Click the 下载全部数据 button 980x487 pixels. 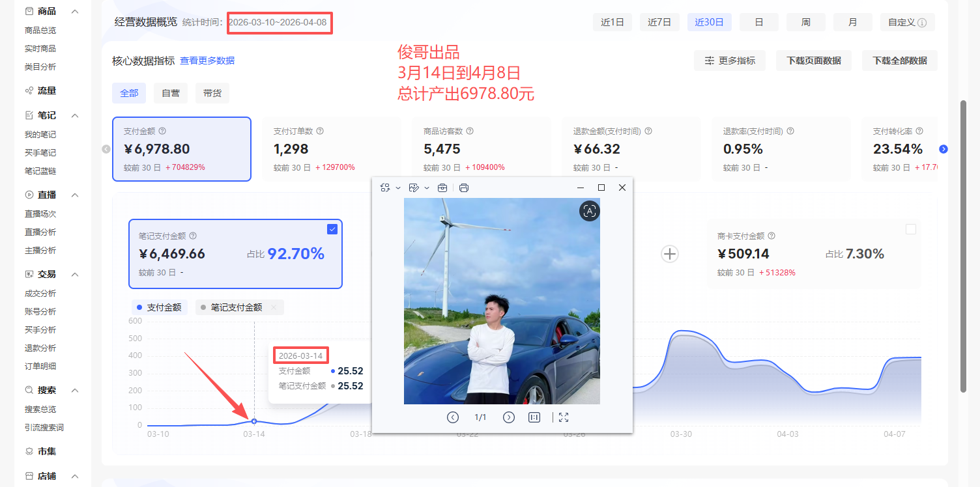click(899, 60)
